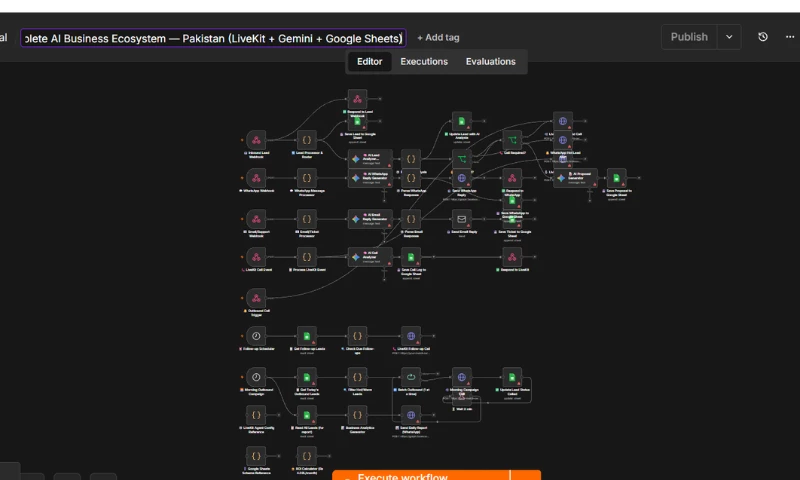Select the LiveKit Agent Config Reference node

(x=256, y=415)
